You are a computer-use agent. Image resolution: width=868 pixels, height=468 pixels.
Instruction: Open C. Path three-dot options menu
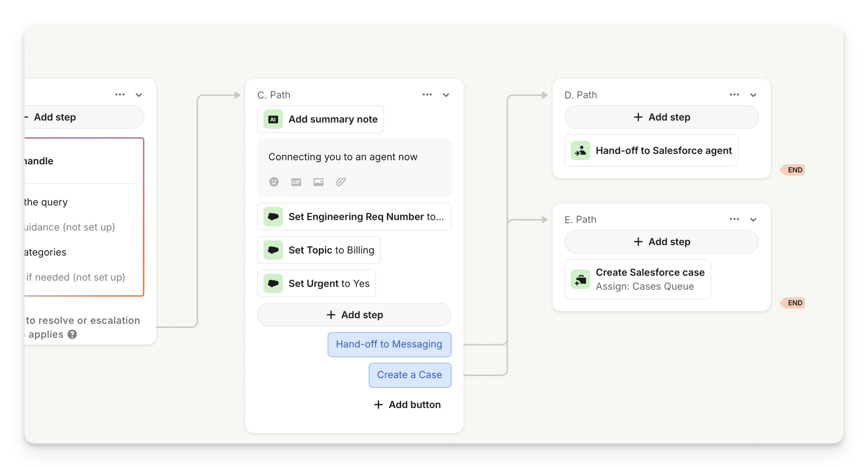427,95
